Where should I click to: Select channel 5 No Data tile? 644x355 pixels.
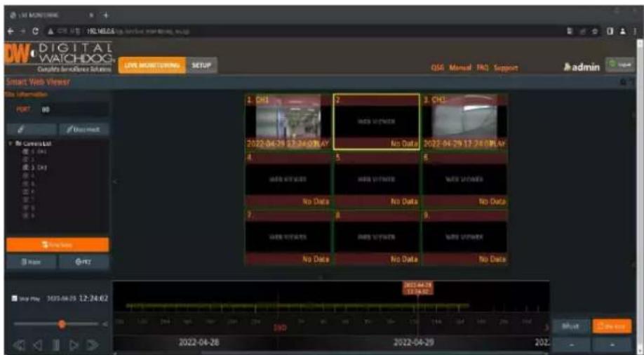377,180
